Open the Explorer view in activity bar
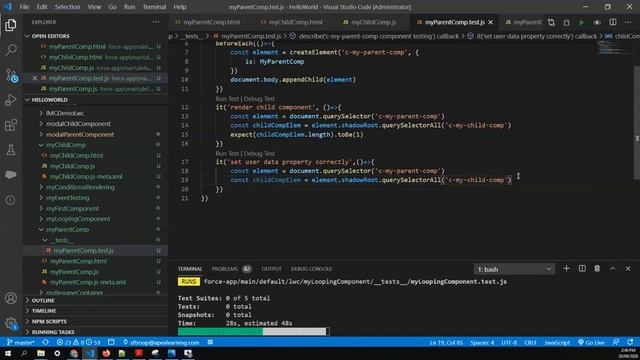 (x=11, y=25)
